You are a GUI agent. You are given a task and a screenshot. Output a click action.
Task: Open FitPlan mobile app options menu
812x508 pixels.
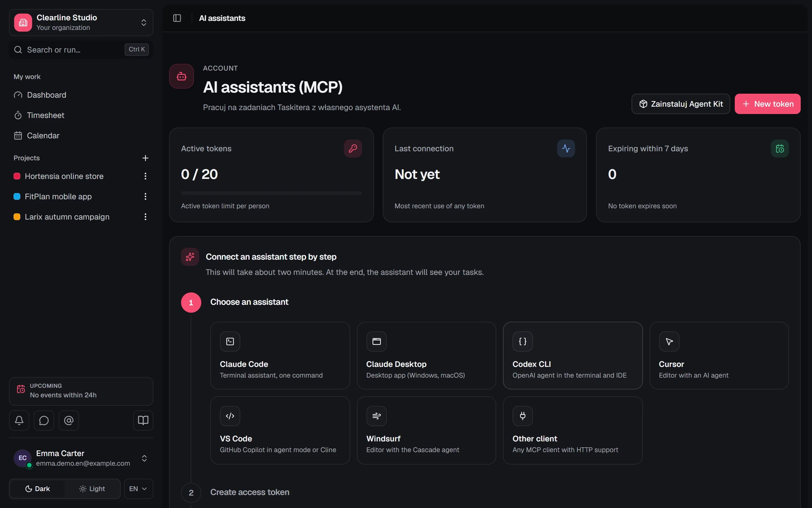145,196
